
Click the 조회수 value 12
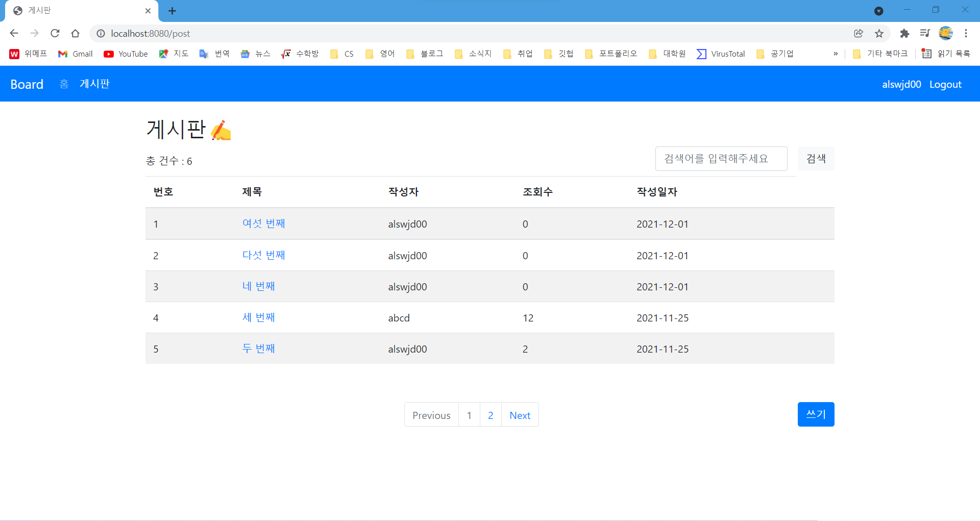(x=528, y=318)
